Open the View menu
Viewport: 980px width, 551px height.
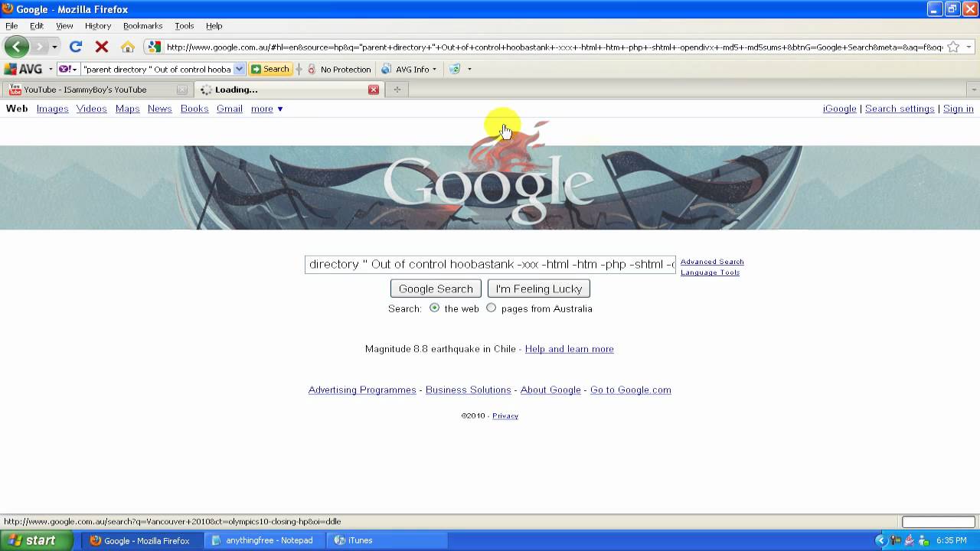(x=64, y=25)
